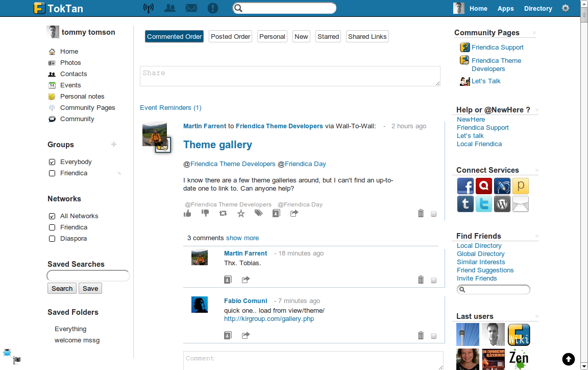Viewport: 588px width, 370px height.
Task: Click the top search field
Action: pyautogui.click(x=284, y=8)
